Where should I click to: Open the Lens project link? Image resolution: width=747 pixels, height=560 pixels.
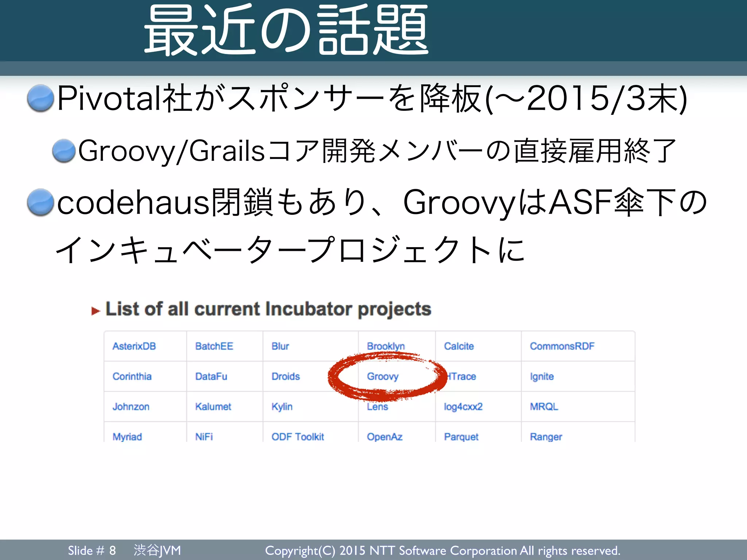tap(378, 407)
